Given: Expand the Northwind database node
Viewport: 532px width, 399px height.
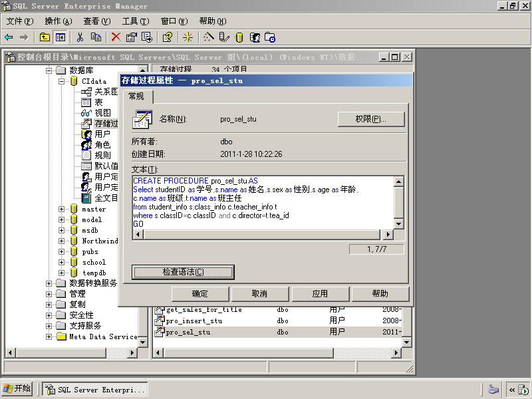Looking at the screenshot, I should coord(61,241).
